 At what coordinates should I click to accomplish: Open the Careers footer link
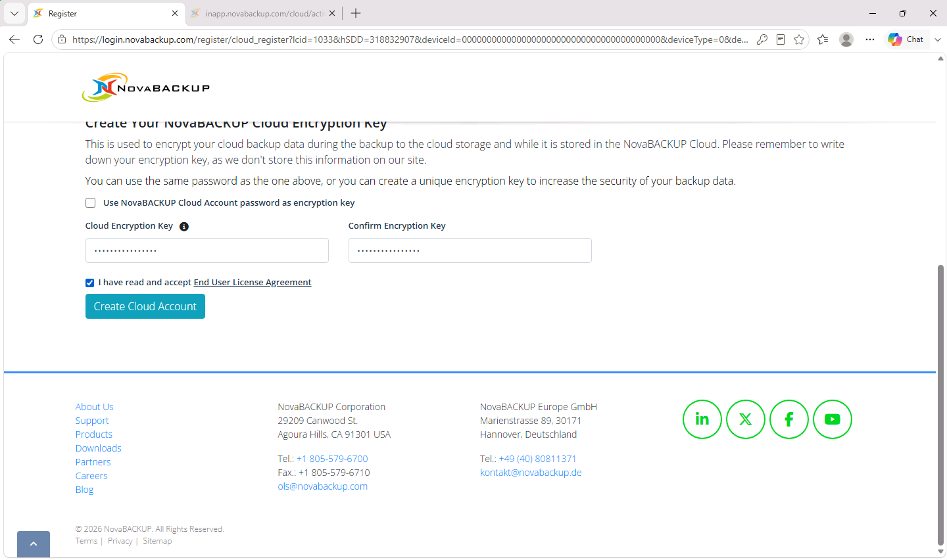tap(91, 476)
